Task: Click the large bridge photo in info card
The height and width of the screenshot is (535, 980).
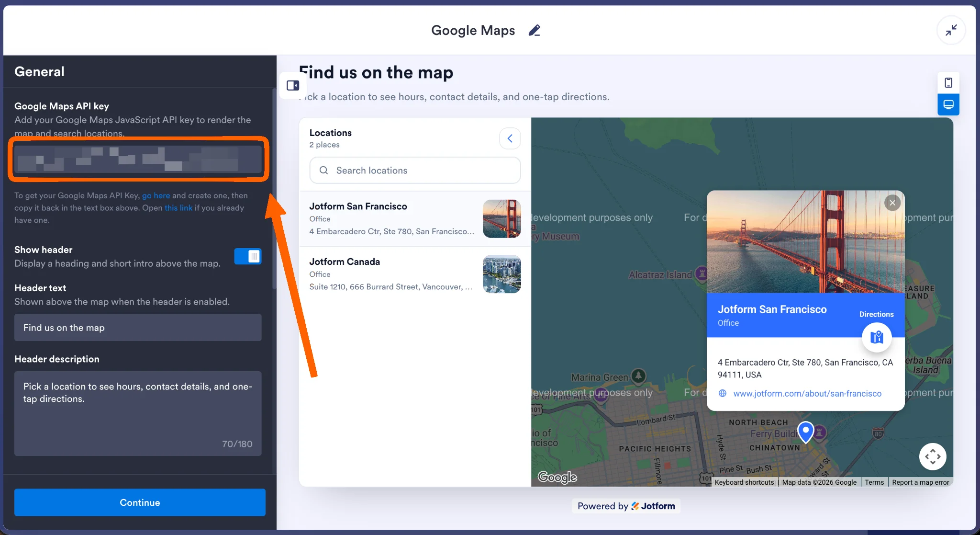Action: pyautogui.click(x=805, y=242)
